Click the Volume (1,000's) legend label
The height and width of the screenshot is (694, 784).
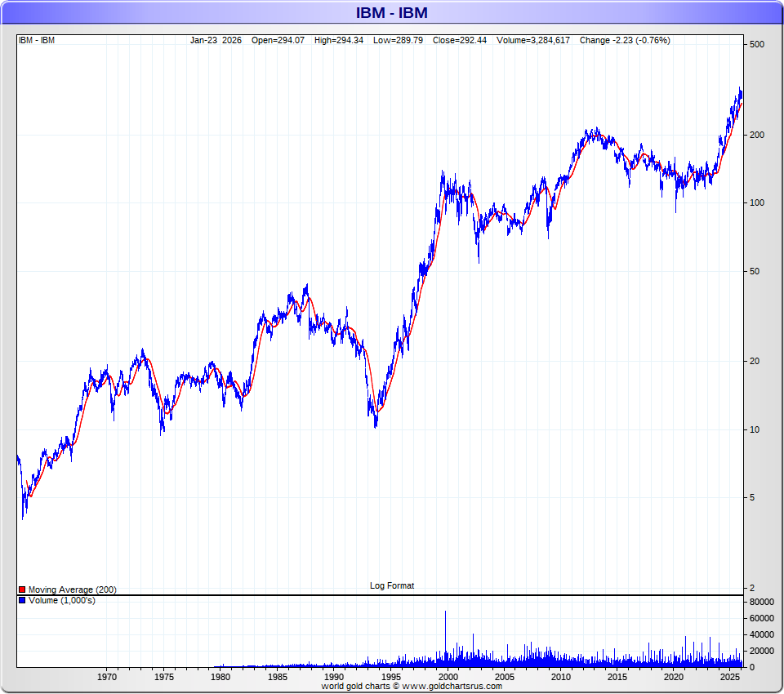pos(62,600)
